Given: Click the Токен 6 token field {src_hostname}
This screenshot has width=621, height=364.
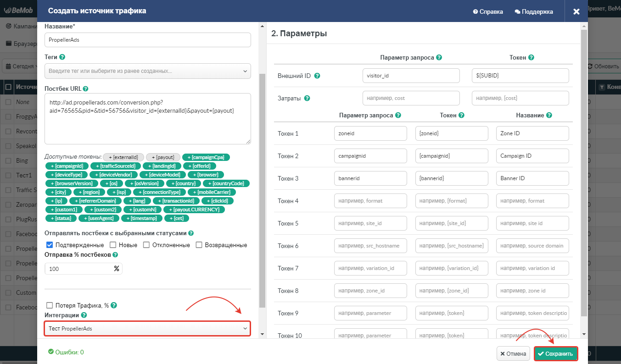Looking at the screenshot, I should (x=452, y=246).
